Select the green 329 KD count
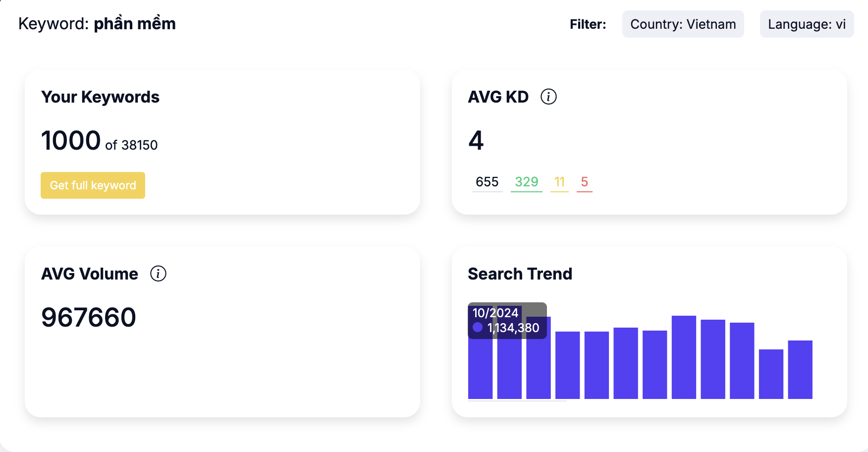Viewport: 868px width, 452px height. [527, 182]
